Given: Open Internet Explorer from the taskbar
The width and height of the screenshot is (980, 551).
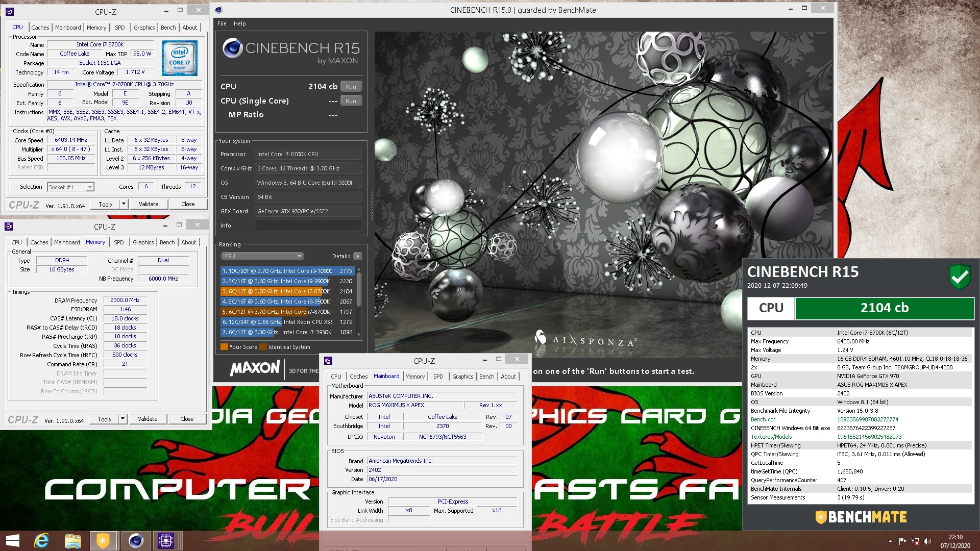Looking at the screenshot, I should tap(41, 540).
